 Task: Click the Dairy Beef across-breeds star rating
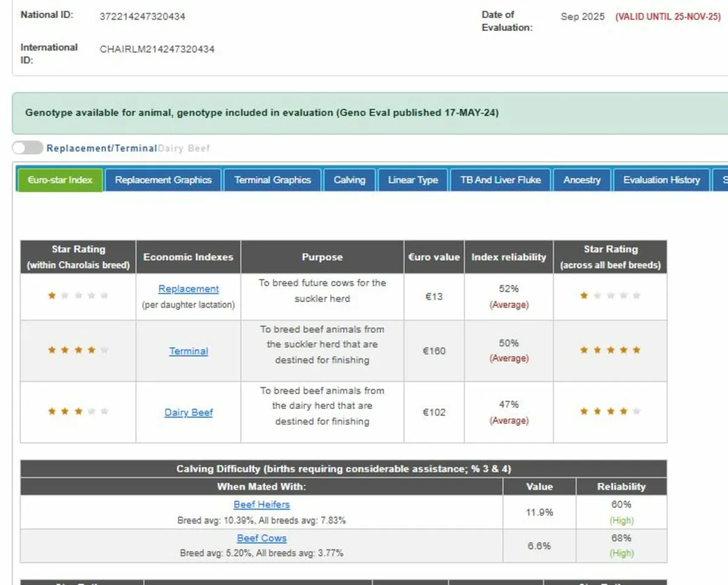pyautogui.click(x=610, y=411)
